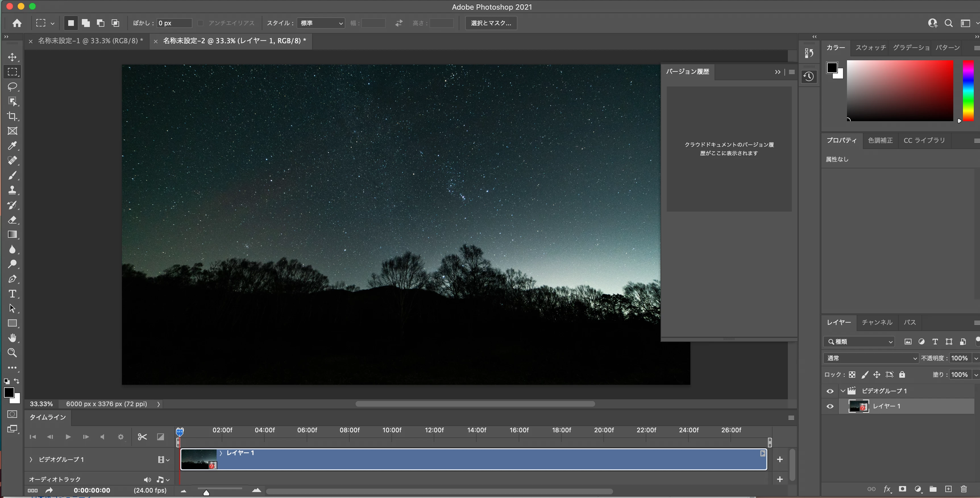This screenshot has height=498, width=980.
Task: Select the Eyedropper tool
Action: [12, 146]
